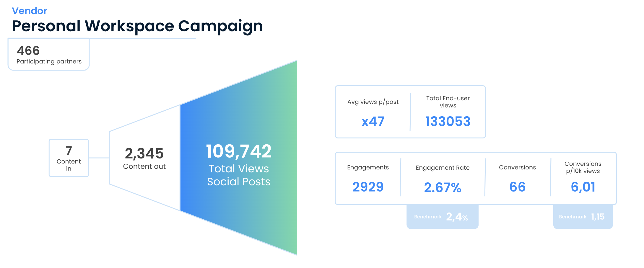
Task: Click the Engagements metric card
Action: point(367,167)
